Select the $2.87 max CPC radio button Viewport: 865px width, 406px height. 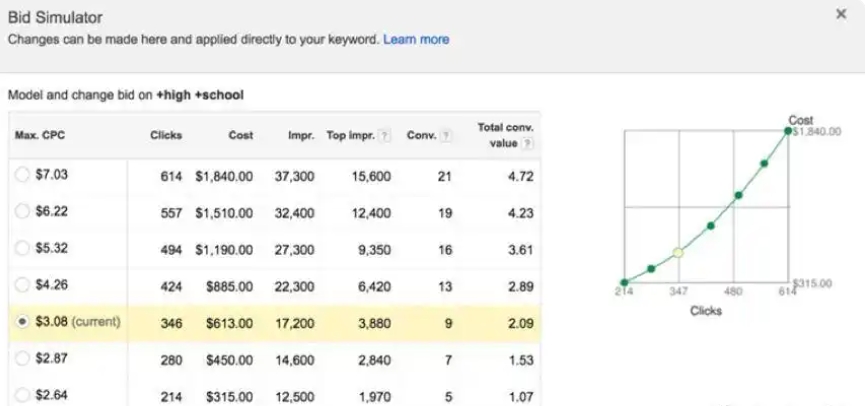[x=22, y=359]
